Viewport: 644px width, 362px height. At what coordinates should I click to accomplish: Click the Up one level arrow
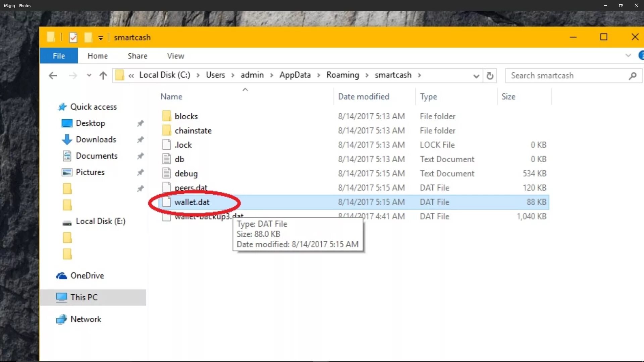103,75
